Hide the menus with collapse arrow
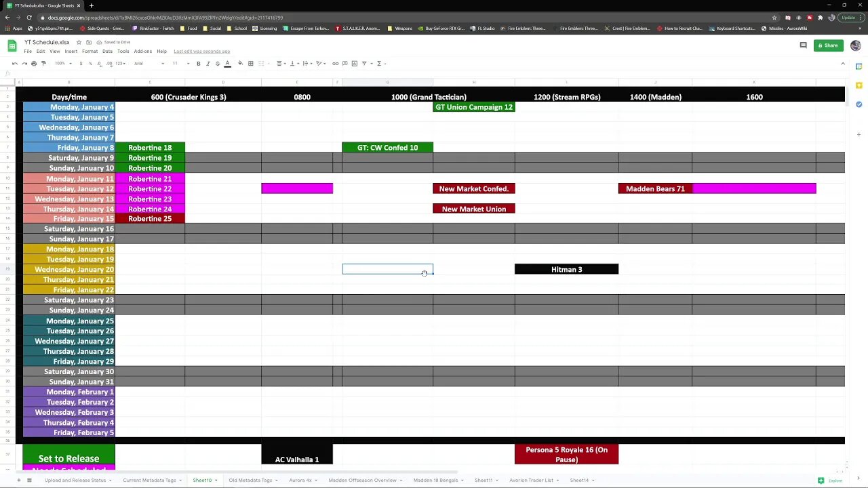The width and height of the screenshot is (868, 488). (843, 64)
